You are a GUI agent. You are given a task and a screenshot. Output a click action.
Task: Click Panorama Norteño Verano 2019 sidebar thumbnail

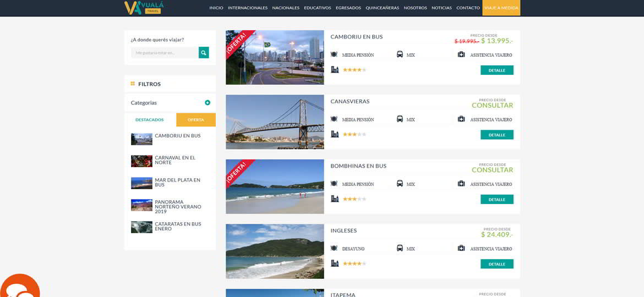141,205
